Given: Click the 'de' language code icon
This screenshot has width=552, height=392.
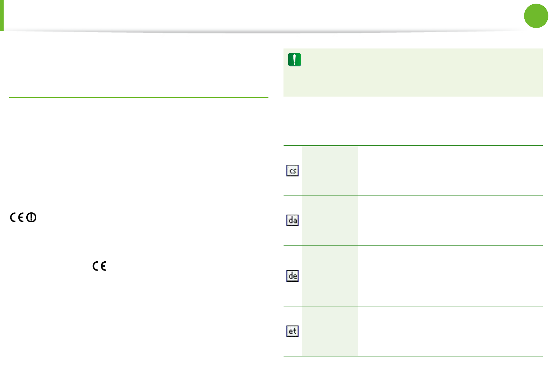Looking at the screenshot, I should (292, 276).
